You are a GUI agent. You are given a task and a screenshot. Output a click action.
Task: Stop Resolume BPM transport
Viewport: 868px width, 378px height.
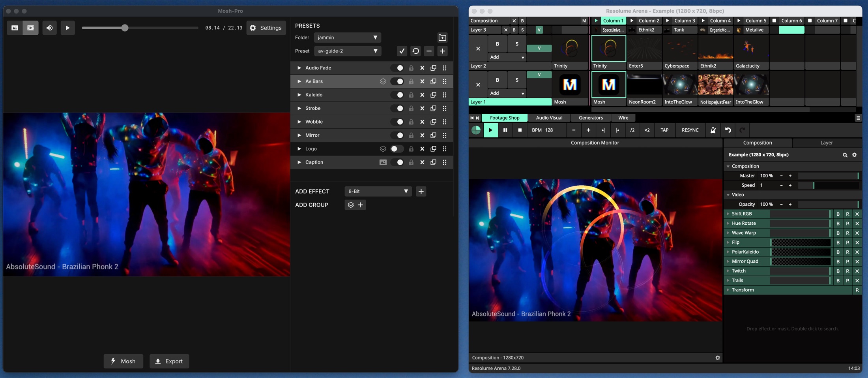click(x=520, y=130)
